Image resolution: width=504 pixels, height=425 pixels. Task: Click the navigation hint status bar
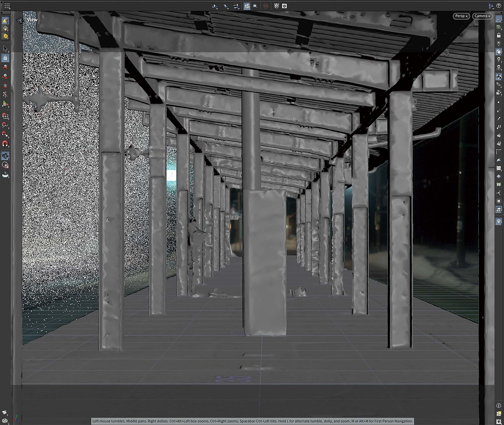[253, 421]
